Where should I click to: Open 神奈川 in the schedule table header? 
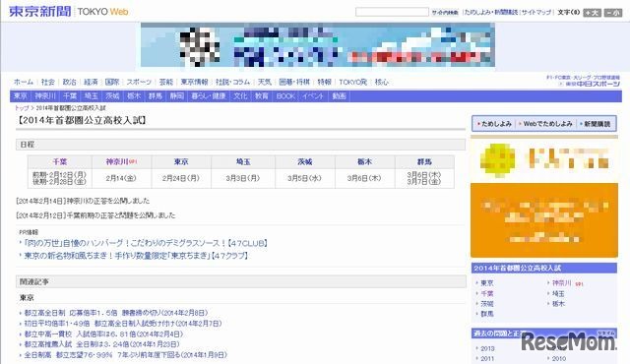click(117, 161)
